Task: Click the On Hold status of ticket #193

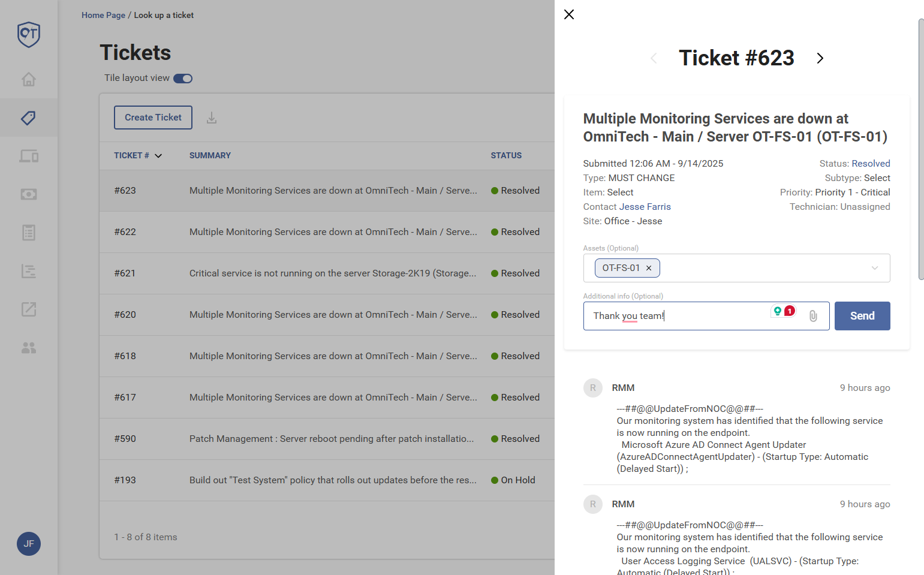Action: pos(513,480)
